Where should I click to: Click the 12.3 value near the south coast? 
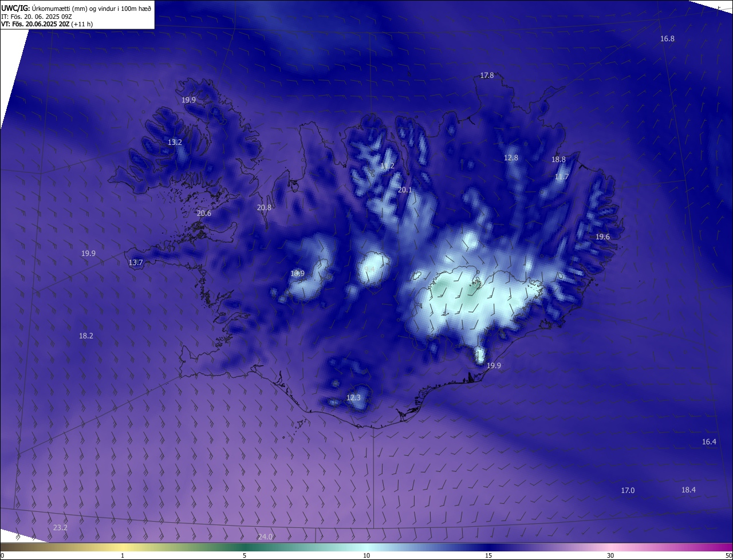point(354,397)
